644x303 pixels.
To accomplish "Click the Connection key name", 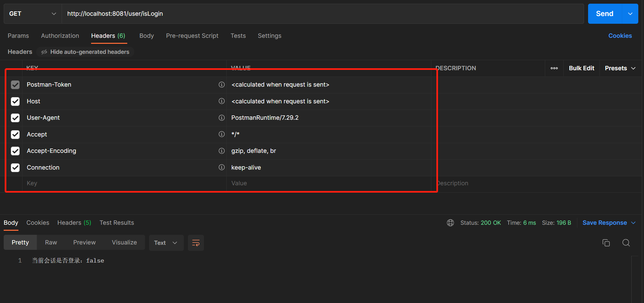I will coord(43,168).
